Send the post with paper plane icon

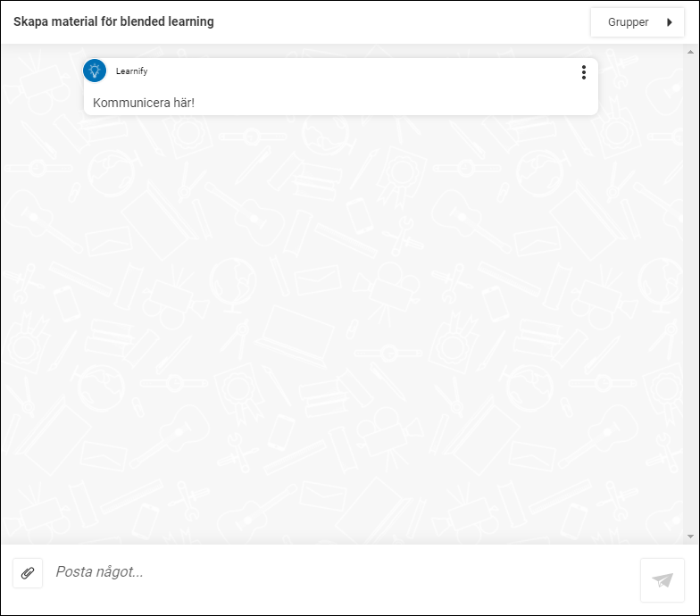[x=662, y=580]
